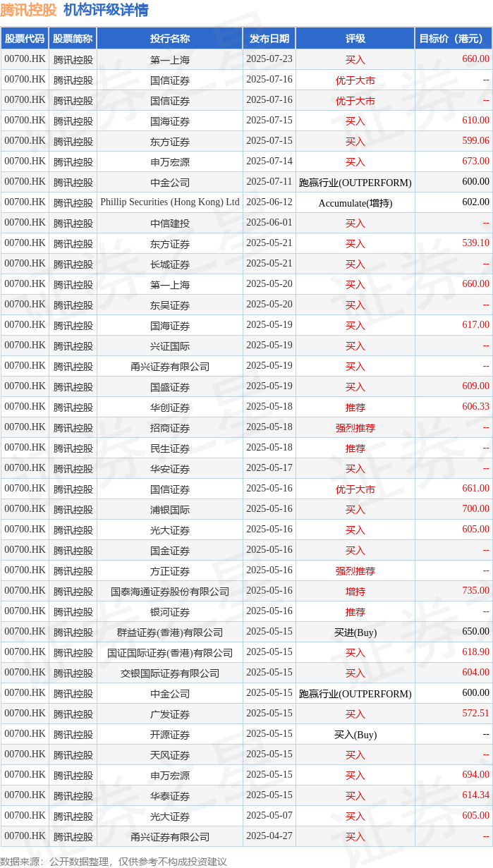Click the 腾讯控股 title link at top
Image resolution: width=493 pixels, height=868 pixels.
[29, 10]
